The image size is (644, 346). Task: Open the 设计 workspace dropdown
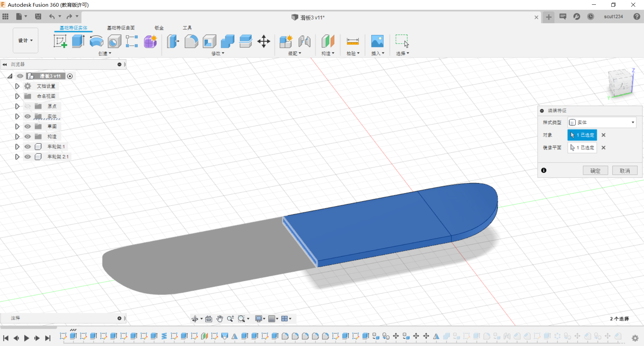pos(26,40)
